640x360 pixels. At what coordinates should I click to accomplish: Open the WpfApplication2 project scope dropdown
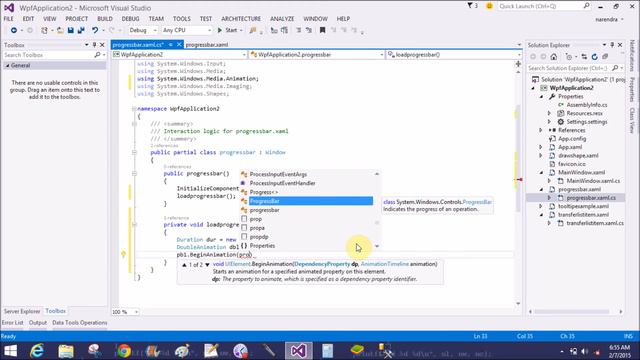[179, 54]
